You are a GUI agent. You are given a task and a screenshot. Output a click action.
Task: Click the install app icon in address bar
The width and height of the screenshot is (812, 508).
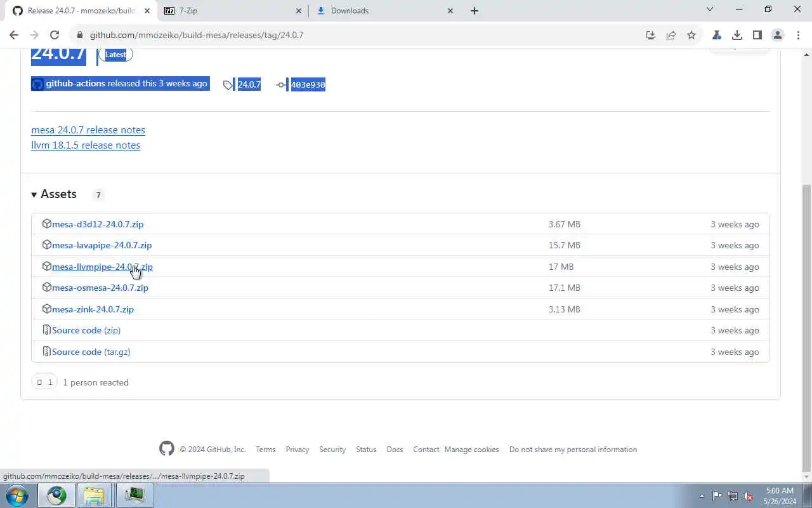click(651, 35)
